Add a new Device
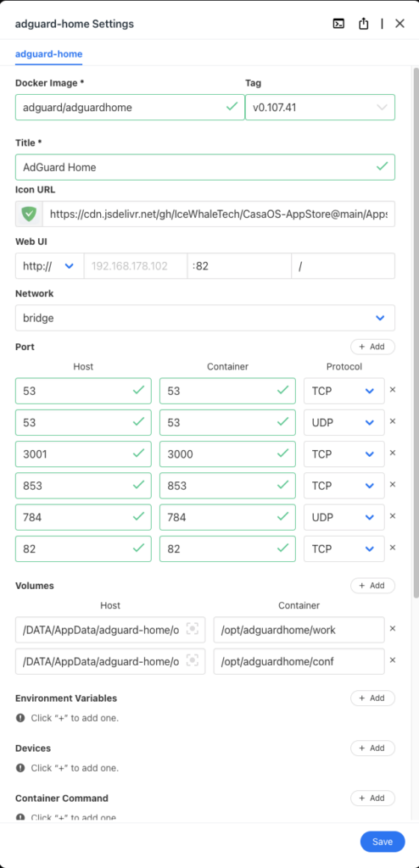419x868 pixels. (372, 748)
